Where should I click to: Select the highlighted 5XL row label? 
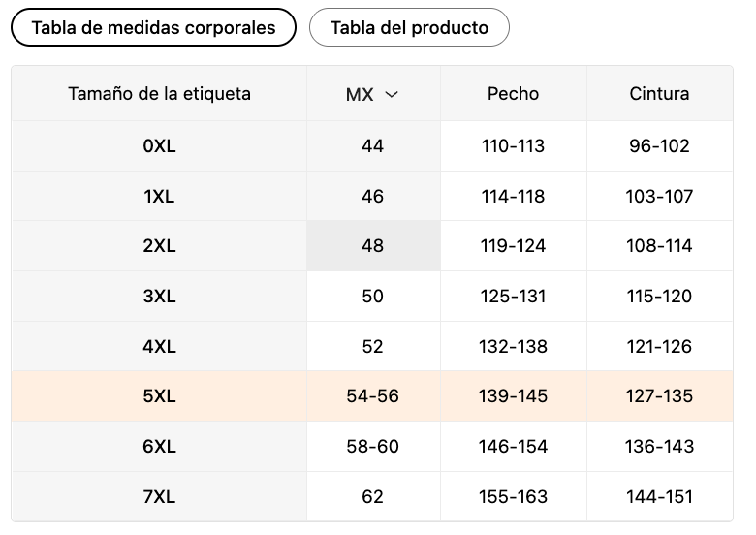[x=159, y=396]
